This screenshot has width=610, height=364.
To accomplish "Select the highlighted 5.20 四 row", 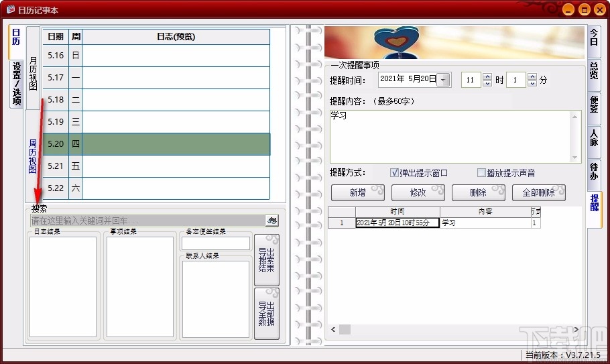I will [x=156, y=144].
